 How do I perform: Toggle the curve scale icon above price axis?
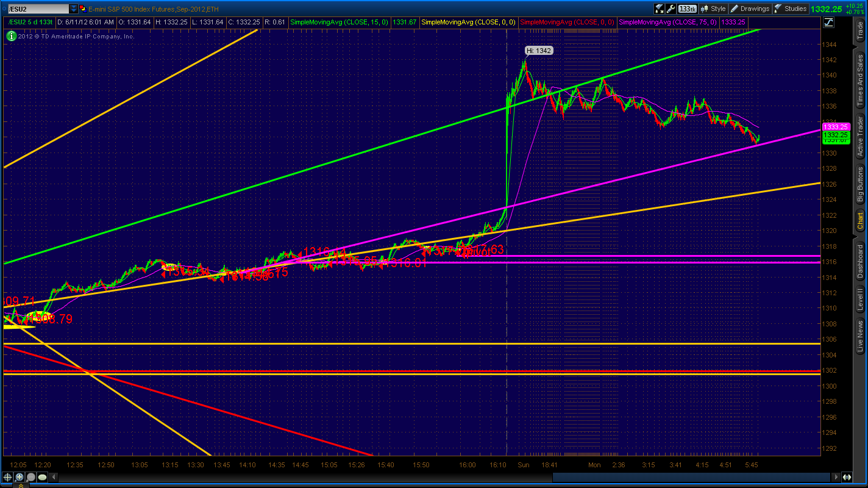[x=828, y=23]
